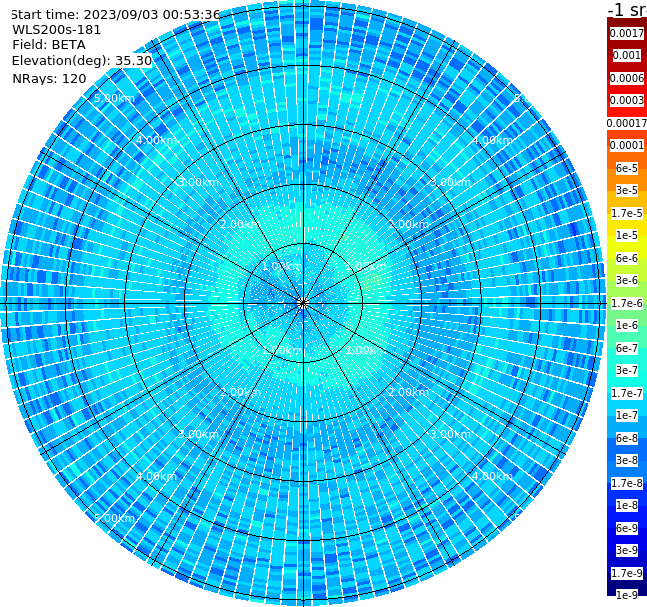Click the Field: BETA label
The image size is (647, 607).
coord(49,45)
